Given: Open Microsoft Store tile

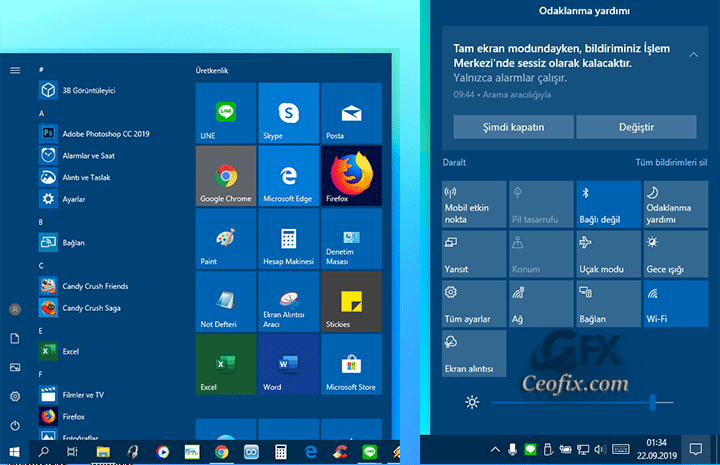Looking at the screenshot, I should tap(352, 364).
